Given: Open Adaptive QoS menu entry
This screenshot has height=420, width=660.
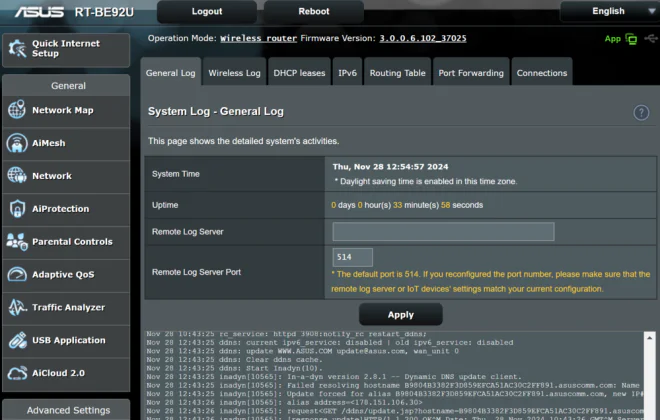Looking at the screenshot, I should click(66, 274).
